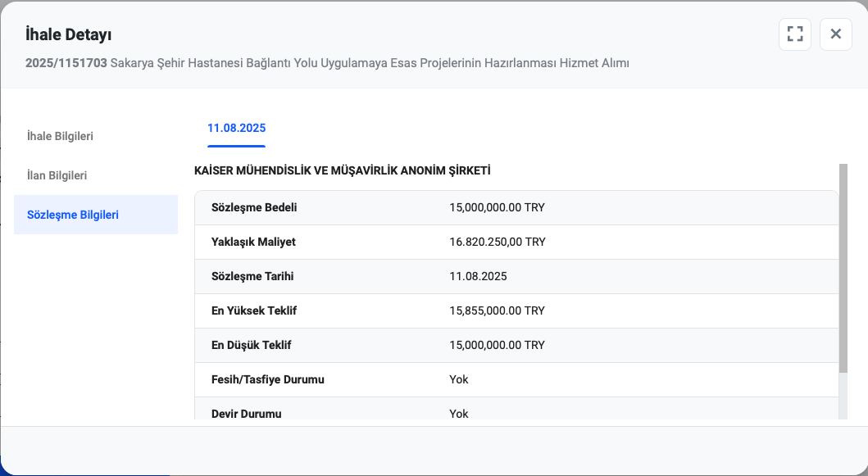Click the tender number 2025/1151703
The image size is (868, 476).
(x=66, y=63)
